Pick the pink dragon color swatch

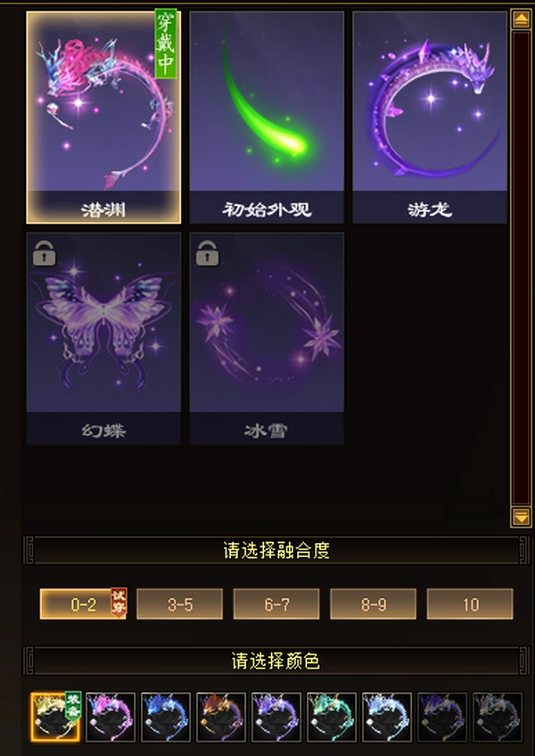111,717
